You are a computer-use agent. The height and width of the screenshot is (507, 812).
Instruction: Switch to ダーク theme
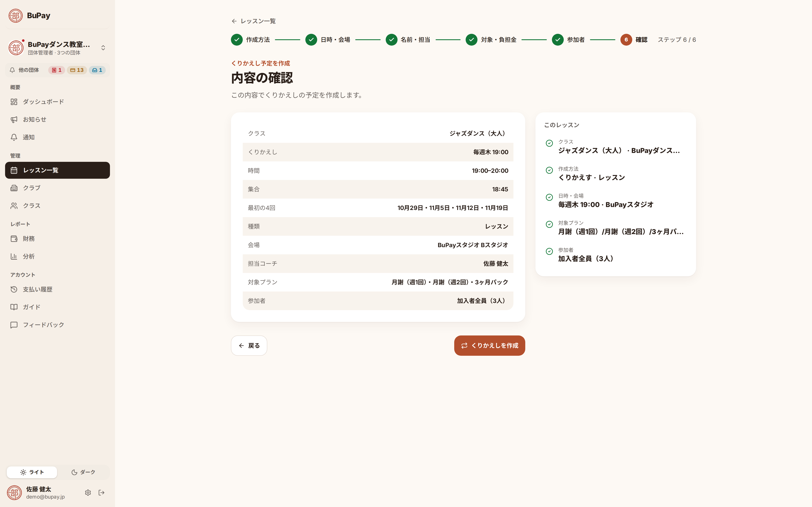tap(83, 472)
